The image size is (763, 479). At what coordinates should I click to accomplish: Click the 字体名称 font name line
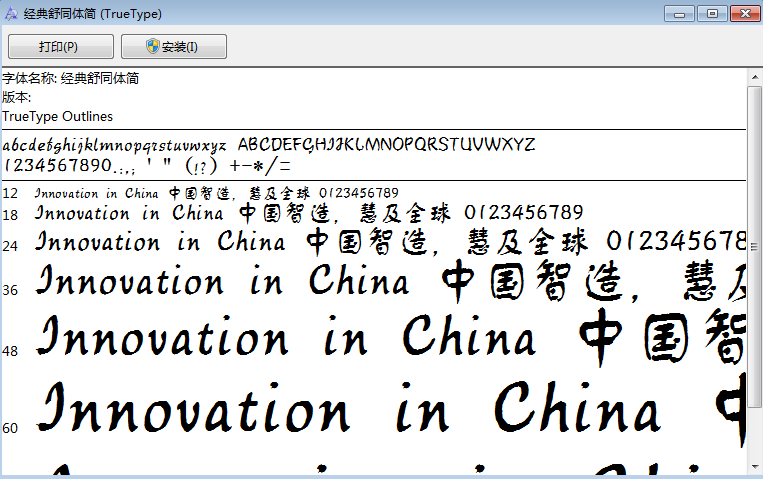[x=70, y=79]
